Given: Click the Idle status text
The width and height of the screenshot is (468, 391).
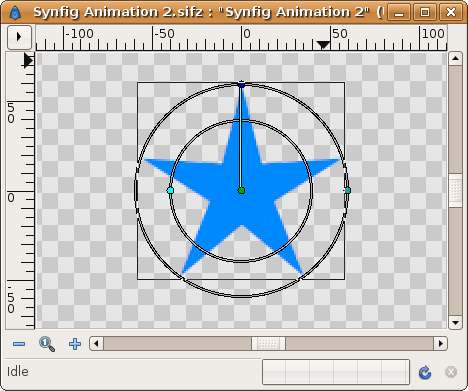Looking at the screenshot, I should 18,372.
